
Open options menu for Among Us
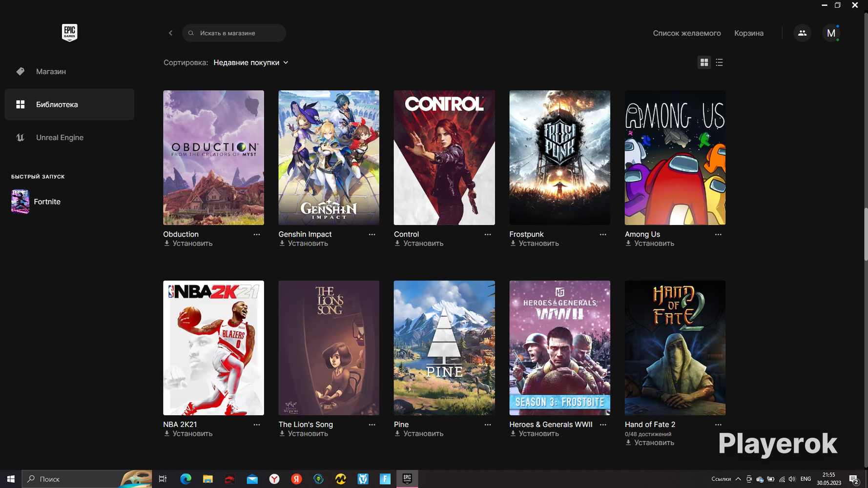point(718,235)
